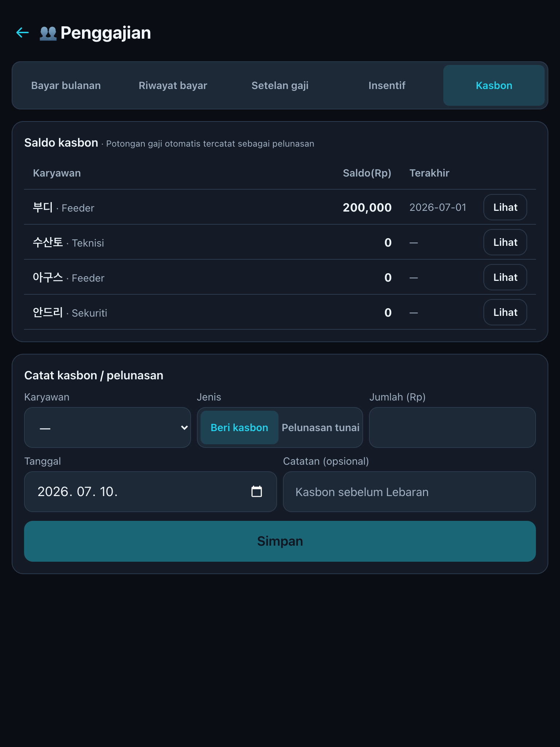Select the Kasbon tab

[494, 85]
